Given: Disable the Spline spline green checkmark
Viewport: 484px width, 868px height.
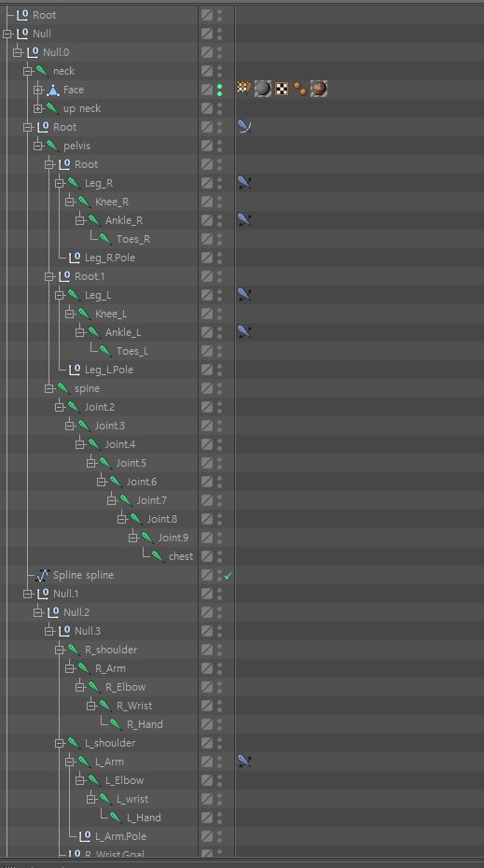Looking at the screenshot, I should pos(228,576).
